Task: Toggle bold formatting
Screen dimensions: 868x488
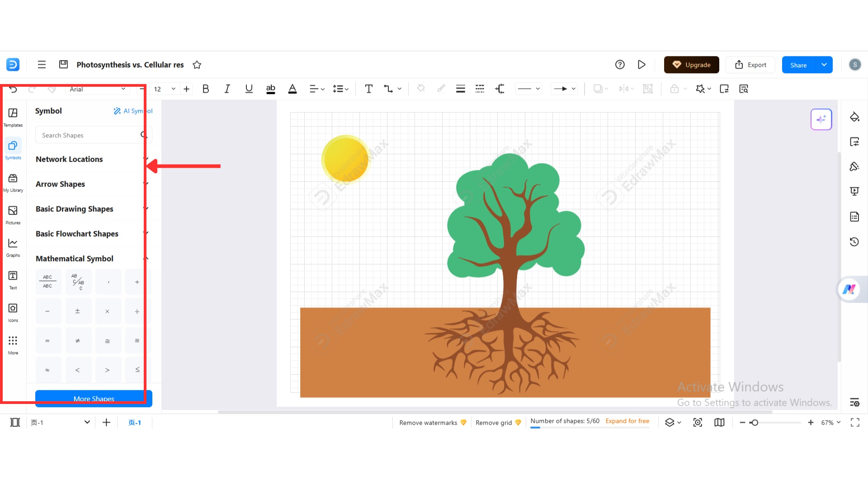Action: 206,89
